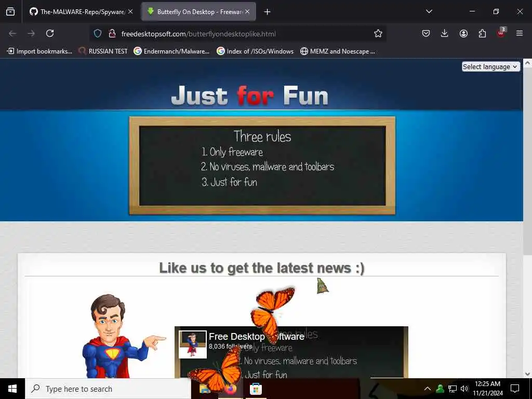This screenshot has width=532, height=399.
Task: Expand the Select language dropdown
Action: click(x=490, y=66)
